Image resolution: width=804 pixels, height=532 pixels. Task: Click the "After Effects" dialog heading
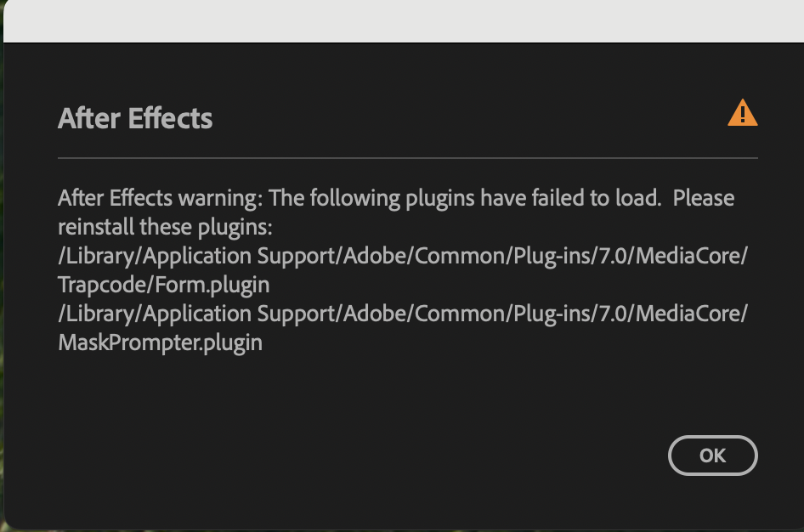click(135, 118)
